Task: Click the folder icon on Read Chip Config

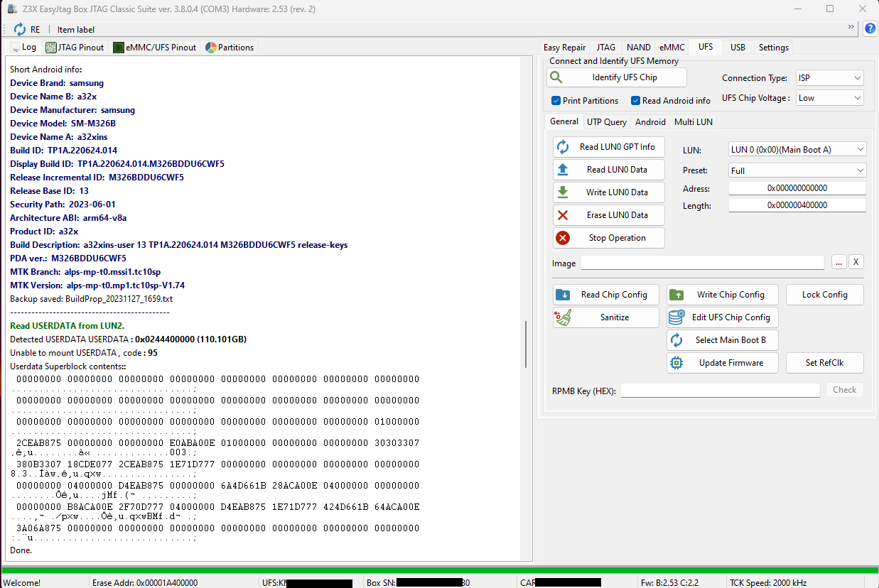Action: coord(563,295)
